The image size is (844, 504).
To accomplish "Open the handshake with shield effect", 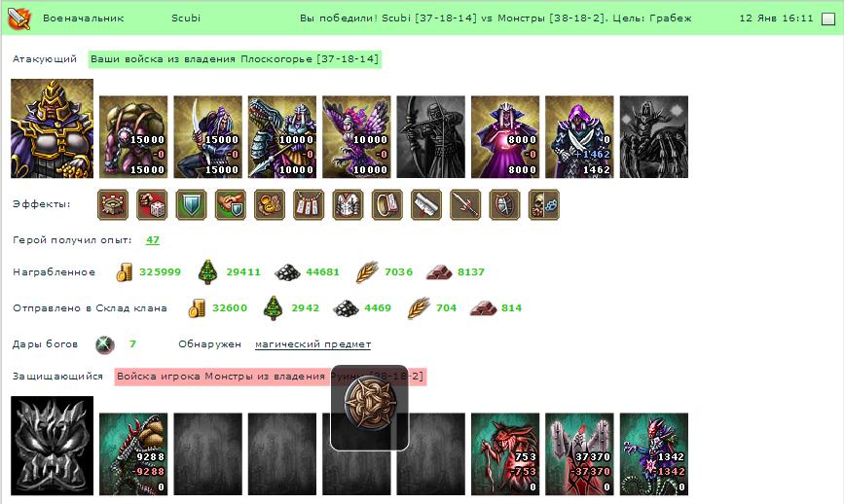I will (231, 205).
